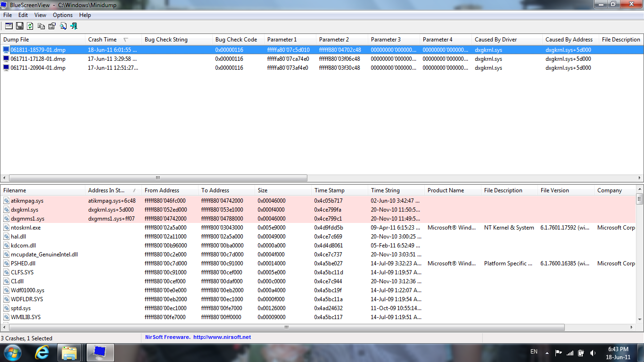Sort by Crash Time column header

pyautogui.click(x=114, y=40)
